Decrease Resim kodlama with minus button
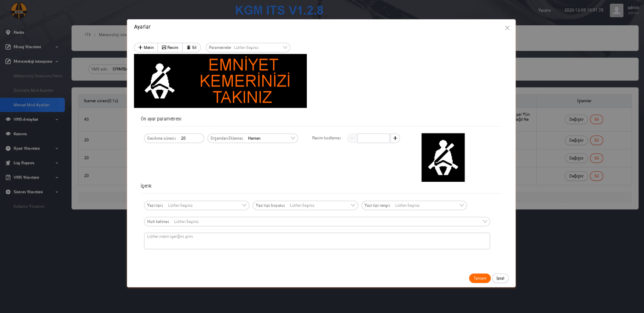The height and width of the screenshot is (313, 644). click(352, 138)
